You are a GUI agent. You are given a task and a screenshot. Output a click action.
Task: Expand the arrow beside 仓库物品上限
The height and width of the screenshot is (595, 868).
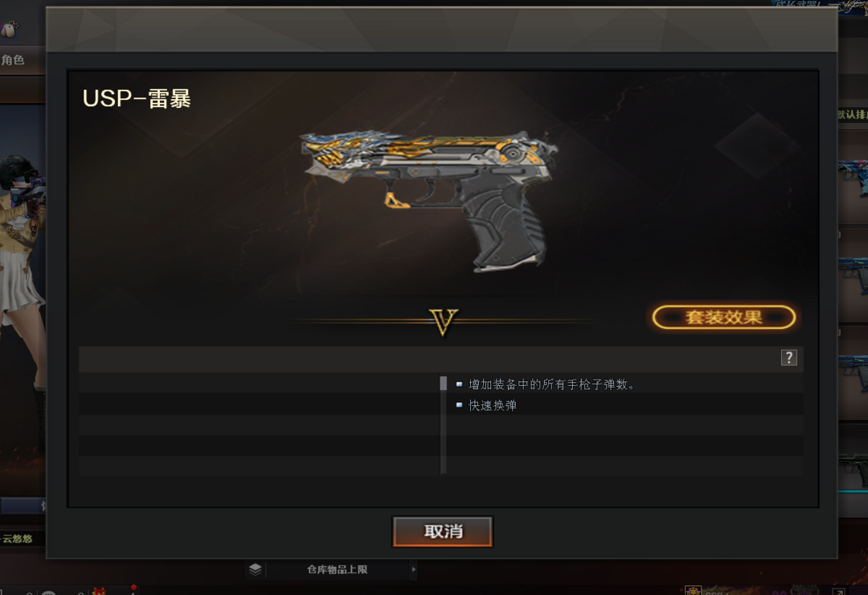pyautogui.click(x=414, y=569)
